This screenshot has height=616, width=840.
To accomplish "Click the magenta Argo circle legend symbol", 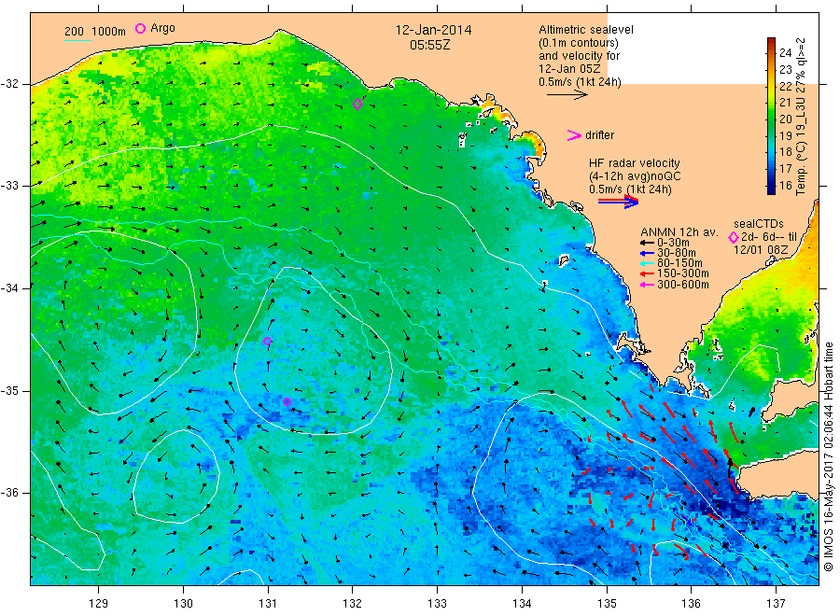I will pos(140,28).
